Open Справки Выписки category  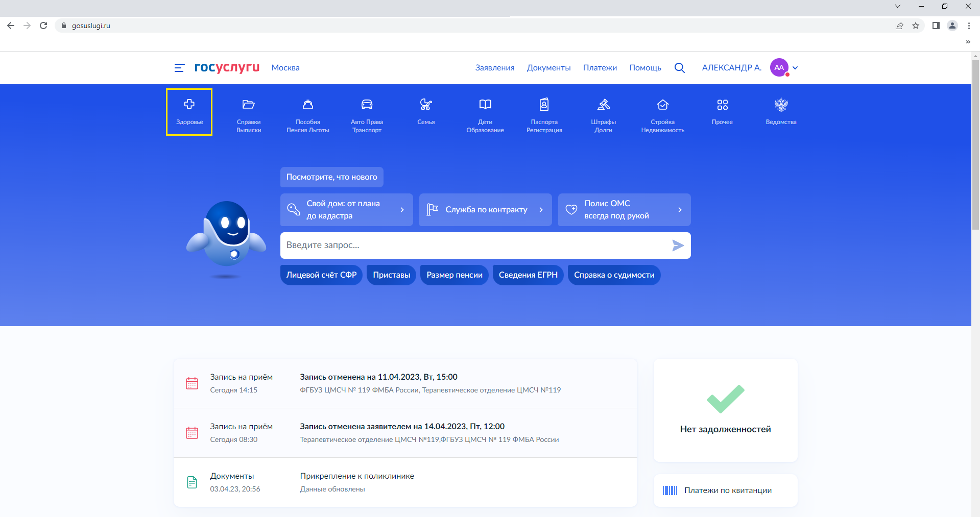click(x=249, y=115)
